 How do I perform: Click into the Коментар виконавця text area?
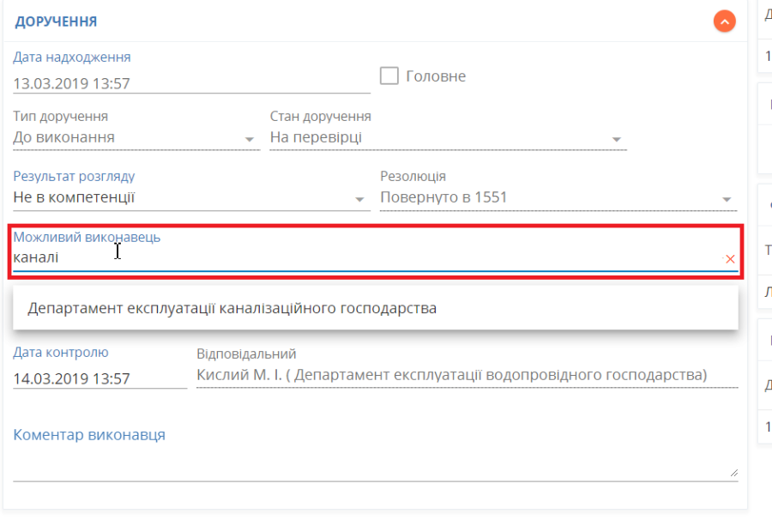[x=374, y=463]
